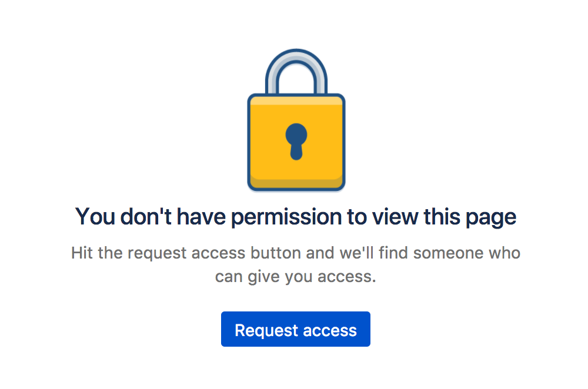Screen dimensions: 588x389
Task: Click the blue keyhole on the padlock
Action: (296, 140)
